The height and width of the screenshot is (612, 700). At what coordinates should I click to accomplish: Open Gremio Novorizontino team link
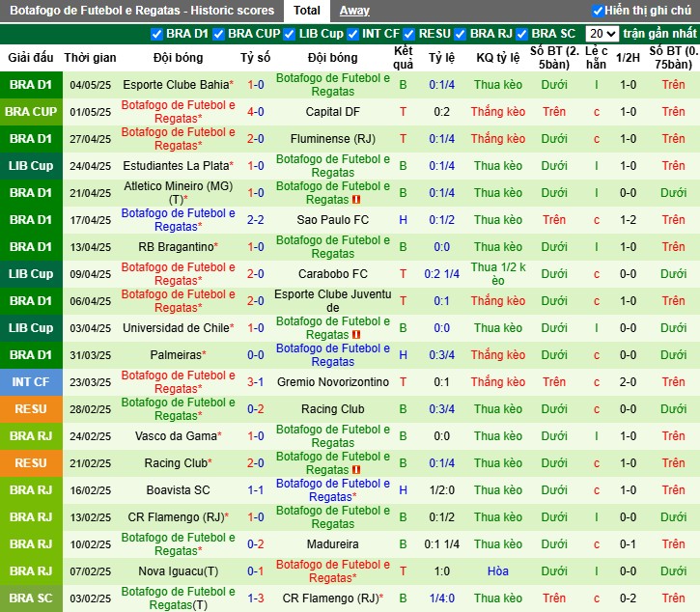(x=332, y=382)
